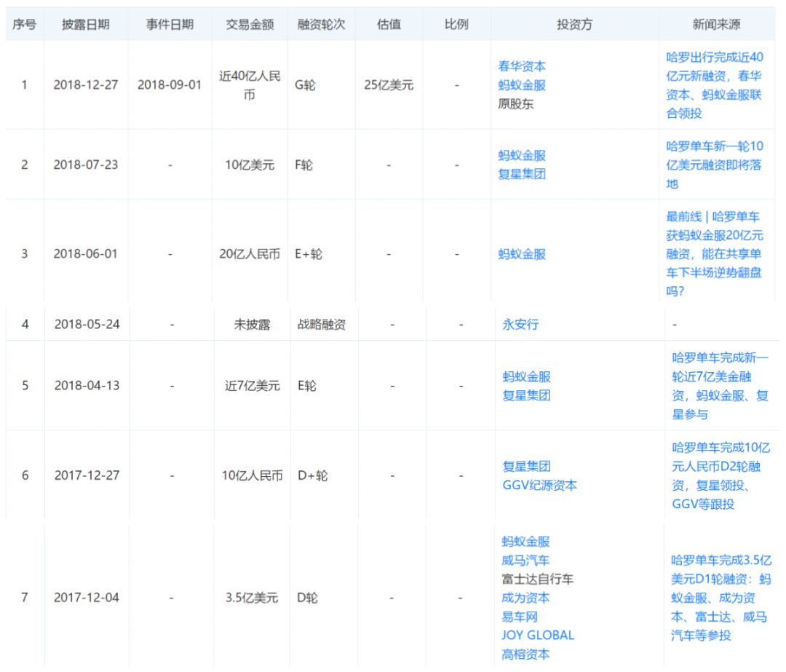Click the 复星集团 link in the D+轮 row

coord(526,467)
